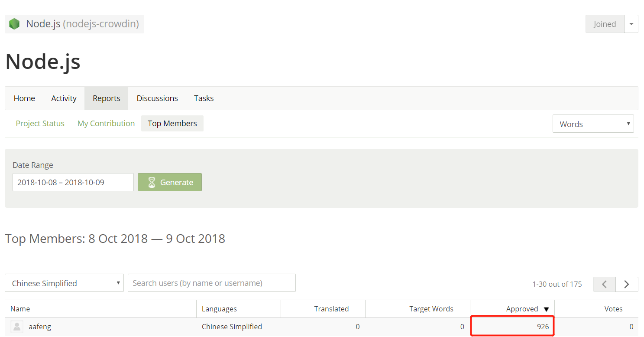Select the Top Members sub-tab
The width and height of the screenshot is (644, 337).
point(172,124)
